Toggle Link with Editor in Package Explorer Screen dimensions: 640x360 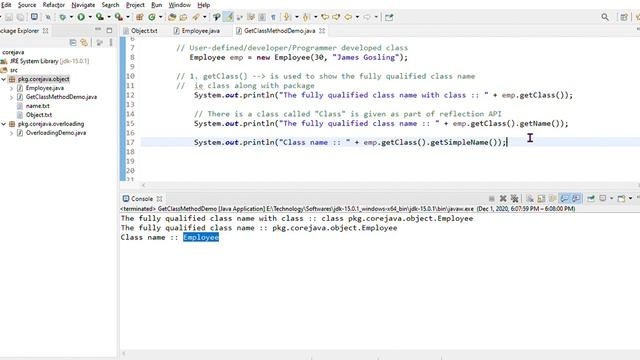(84, 42)
